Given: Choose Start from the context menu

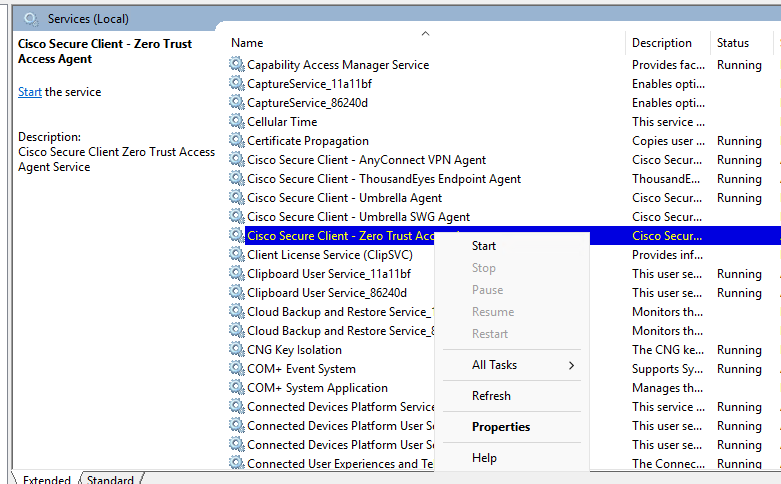Looking at the screenshot, I should [x=484, y=246].
